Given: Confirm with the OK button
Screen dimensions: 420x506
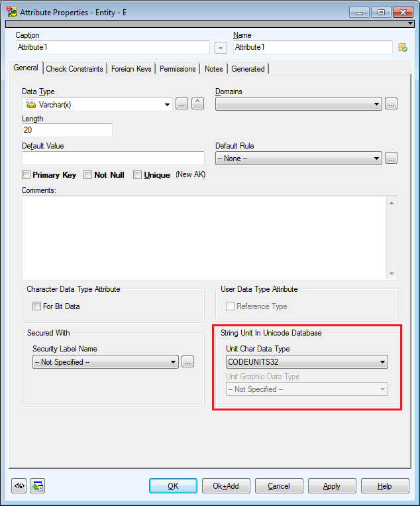Looking at the screenshot, I should (x=173, y=485).
